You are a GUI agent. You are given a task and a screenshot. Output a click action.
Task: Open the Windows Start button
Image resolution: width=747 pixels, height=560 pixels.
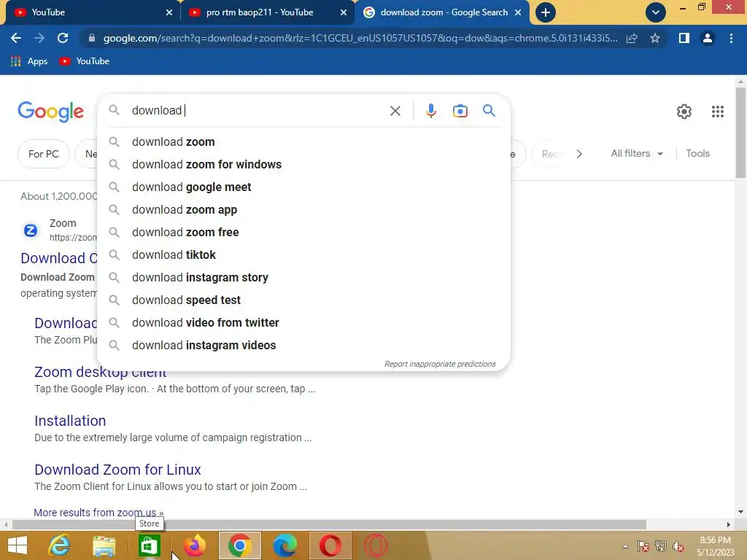[18, 545]
